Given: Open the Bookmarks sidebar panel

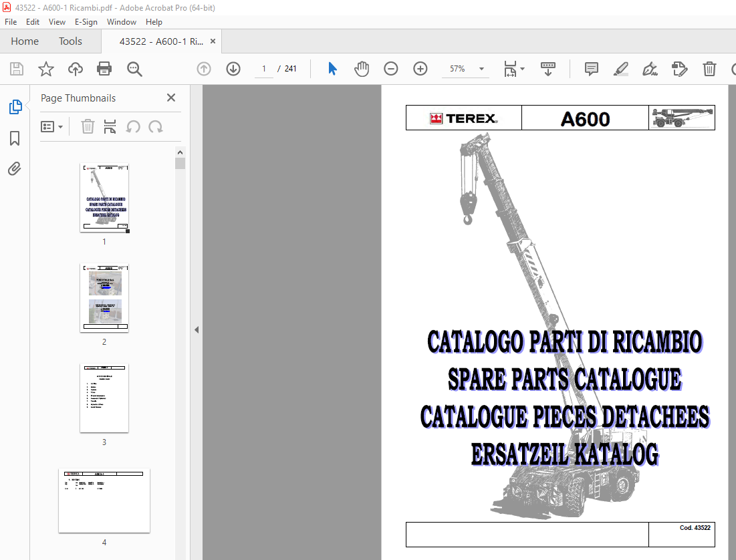Looking at the screenshot, I should click(x=15, y=138).
